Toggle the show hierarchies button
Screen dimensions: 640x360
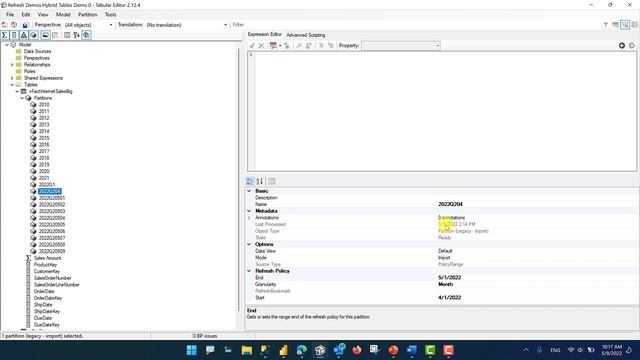click(24, 35)
